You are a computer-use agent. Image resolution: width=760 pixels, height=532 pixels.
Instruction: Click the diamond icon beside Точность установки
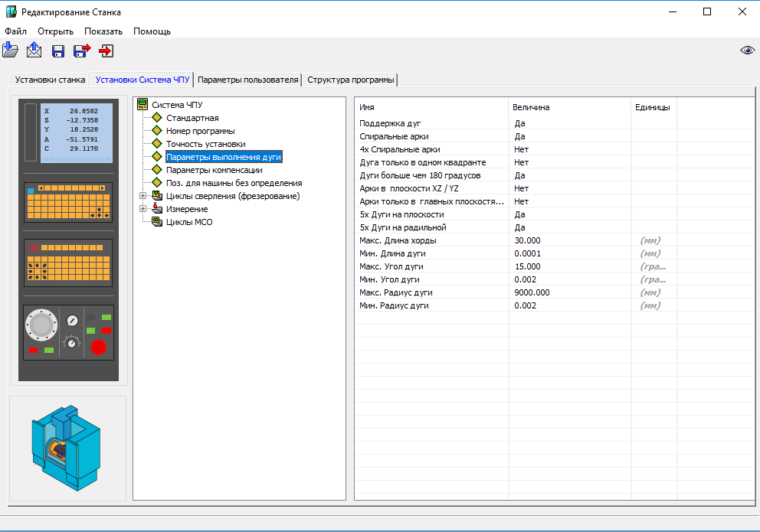coord(157,144)
